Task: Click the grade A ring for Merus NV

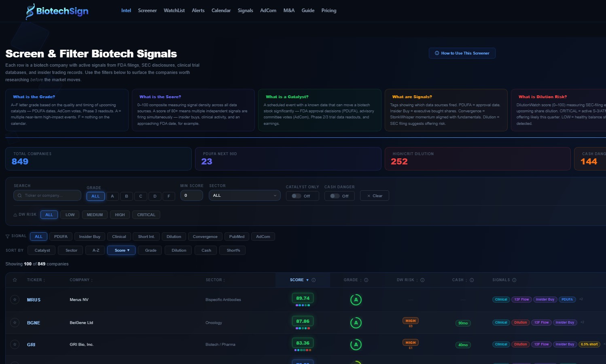Action: tap(356, 300)
